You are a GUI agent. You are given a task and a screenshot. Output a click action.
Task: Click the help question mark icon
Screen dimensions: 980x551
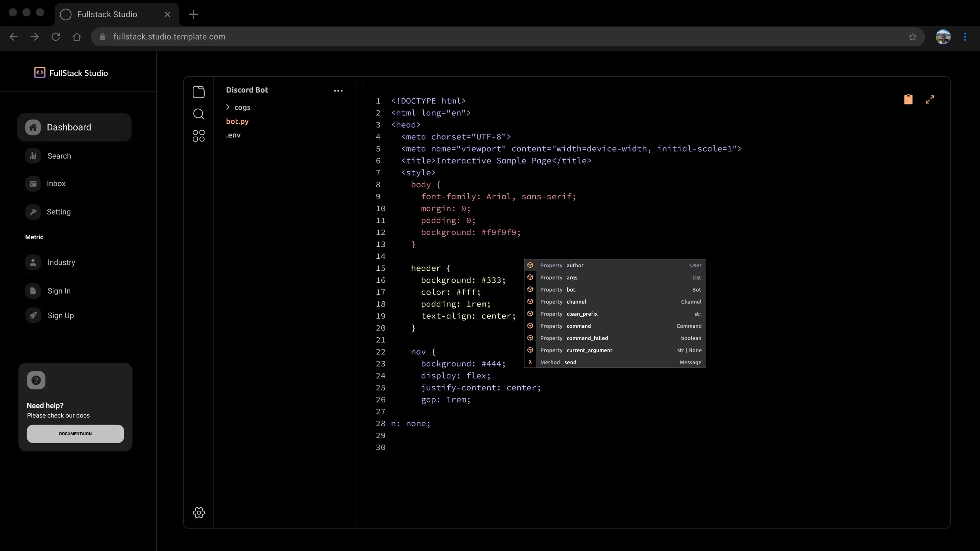pyautogui.click(x=36, y=380)
